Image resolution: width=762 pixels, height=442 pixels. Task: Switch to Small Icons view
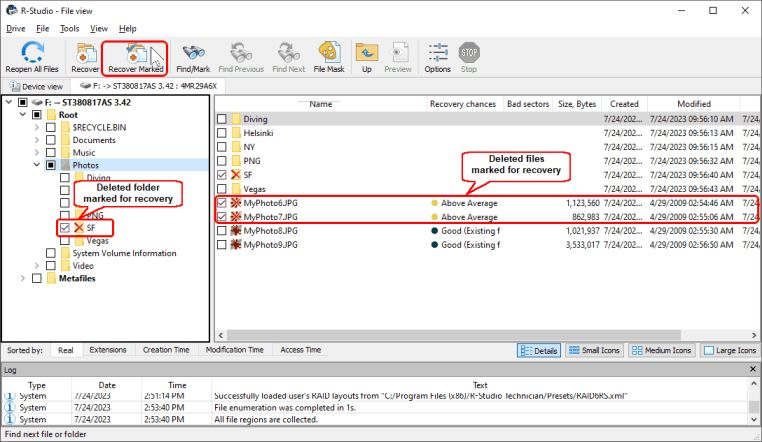[594, 350]
